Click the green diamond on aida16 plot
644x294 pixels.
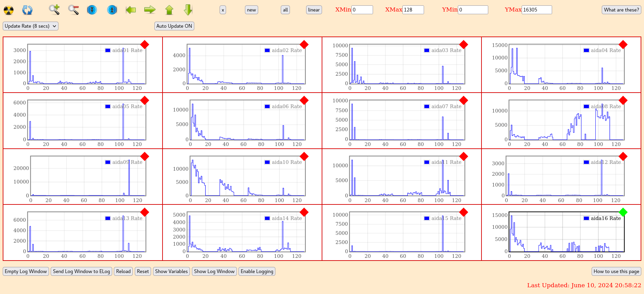pos(623,212)
